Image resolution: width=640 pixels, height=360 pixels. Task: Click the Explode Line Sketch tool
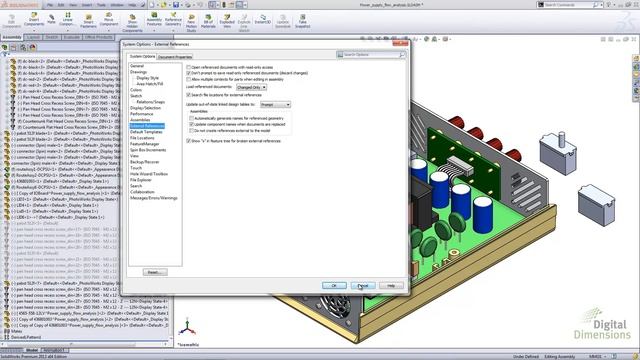[244, 22]
